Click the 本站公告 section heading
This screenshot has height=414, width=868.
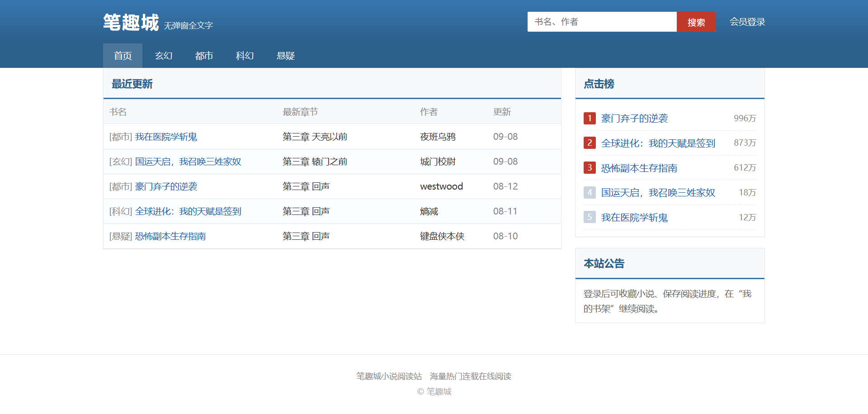coord(604,264)
